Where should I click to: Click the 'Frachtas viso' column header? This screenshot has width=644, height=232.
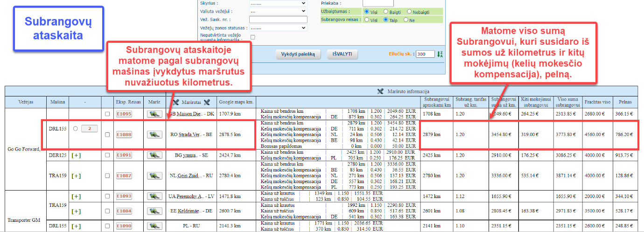(x=598, y=101)
